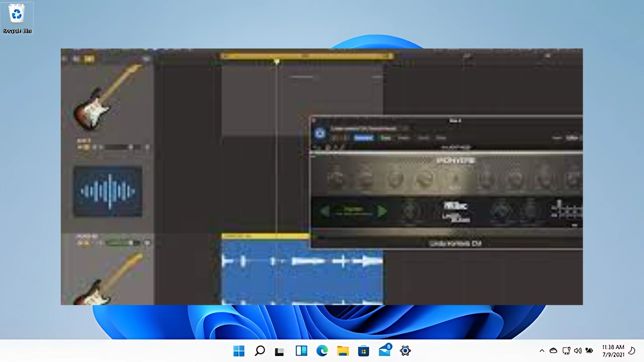
Task: Show hidden system tray icons
Action: [542, 351]
